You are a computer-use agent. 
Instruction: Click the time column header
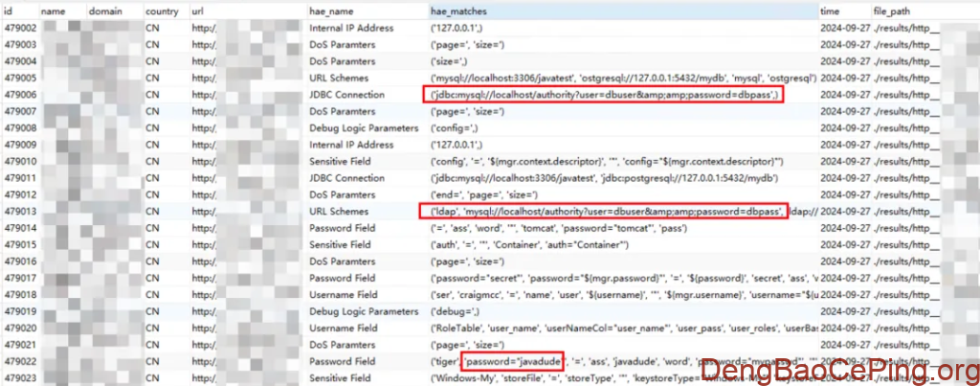(830, 10)
